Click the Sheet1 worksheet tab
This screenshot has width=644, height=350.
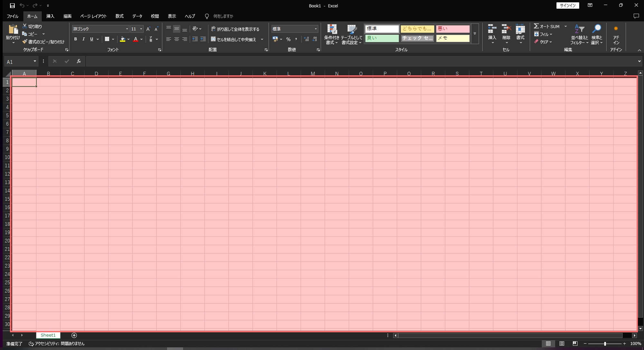(x=48, y=335)
